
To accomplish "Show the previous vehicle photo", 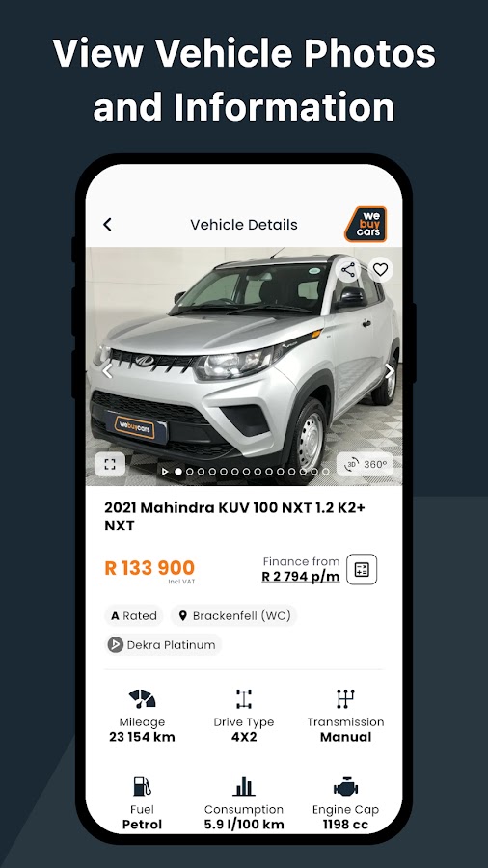I will tap(107, 371).
